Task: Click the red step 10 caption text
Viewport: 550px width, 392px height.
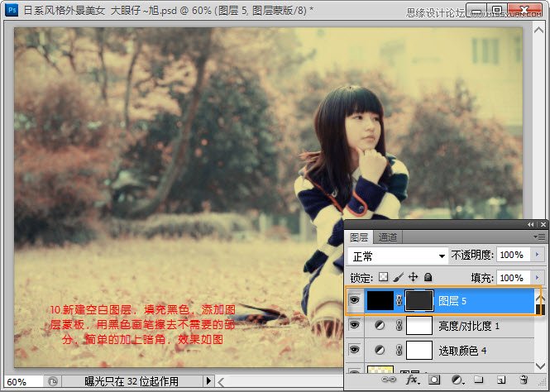Action: click(142, 325)
